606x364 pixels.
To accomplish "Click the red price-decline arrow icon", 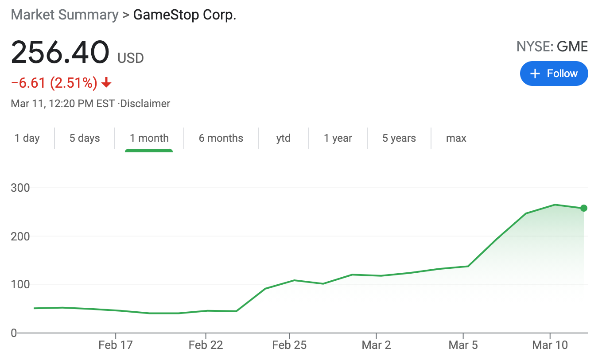I will pyautogui.click(x=105, y=82).
